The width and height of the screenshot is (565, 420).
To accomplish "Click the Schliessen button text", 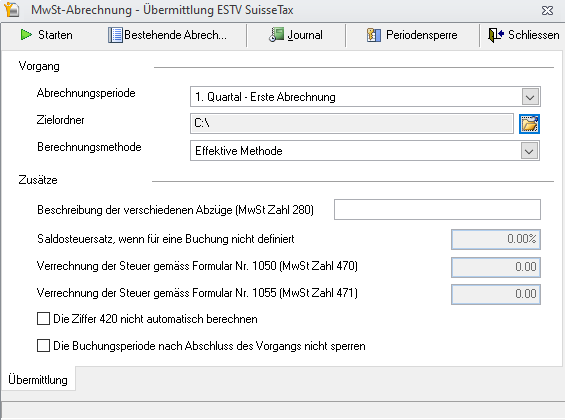I will coord(534,35).
